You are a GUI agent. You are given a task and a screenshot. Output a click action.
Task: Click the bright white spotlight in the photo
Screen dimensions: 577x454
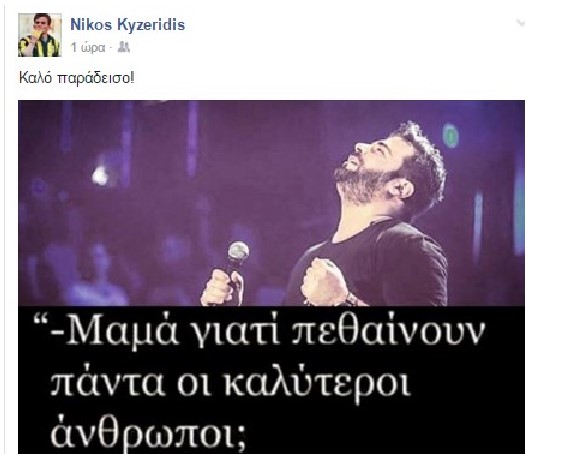[100, 176]
